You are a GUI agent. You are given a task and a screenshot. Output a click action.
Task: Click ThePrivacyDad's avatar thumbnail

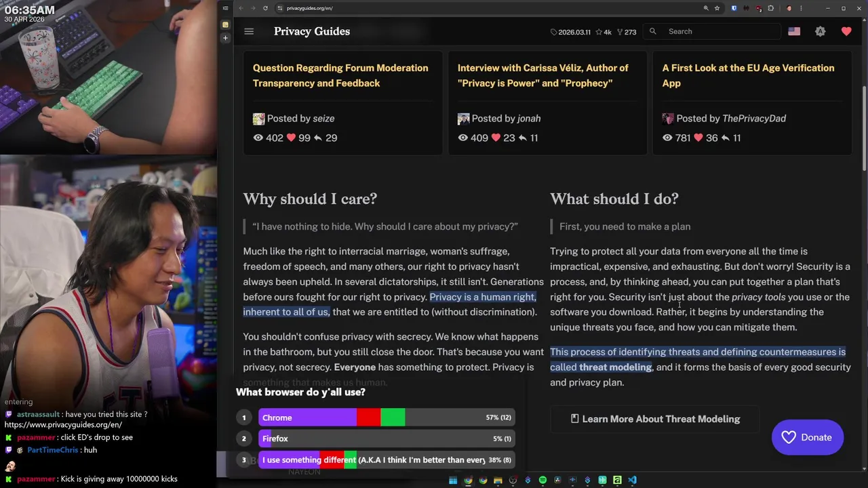(668, 119)
